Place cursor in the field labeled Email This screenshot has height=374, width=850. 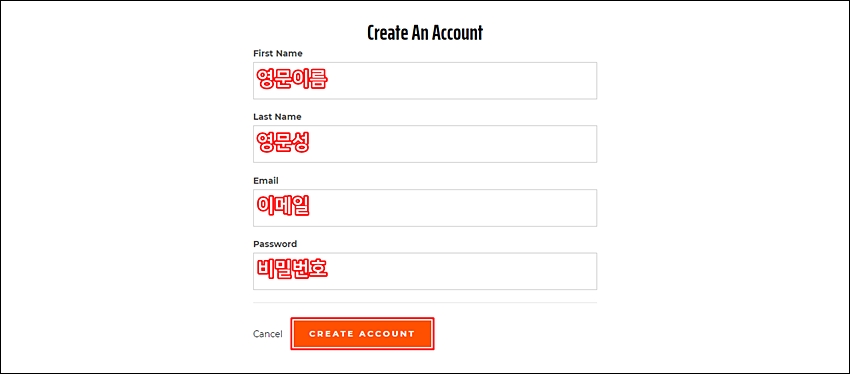pyautogui.click(x=424, y=208)
